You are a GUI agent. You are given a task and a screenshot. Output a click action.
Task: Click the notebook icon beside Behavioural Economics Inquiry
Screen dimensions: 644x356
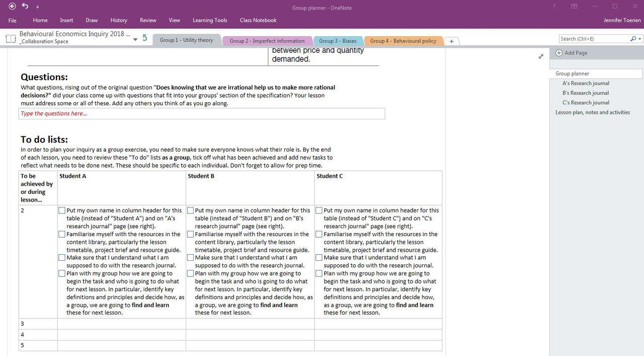coord(11,38)
